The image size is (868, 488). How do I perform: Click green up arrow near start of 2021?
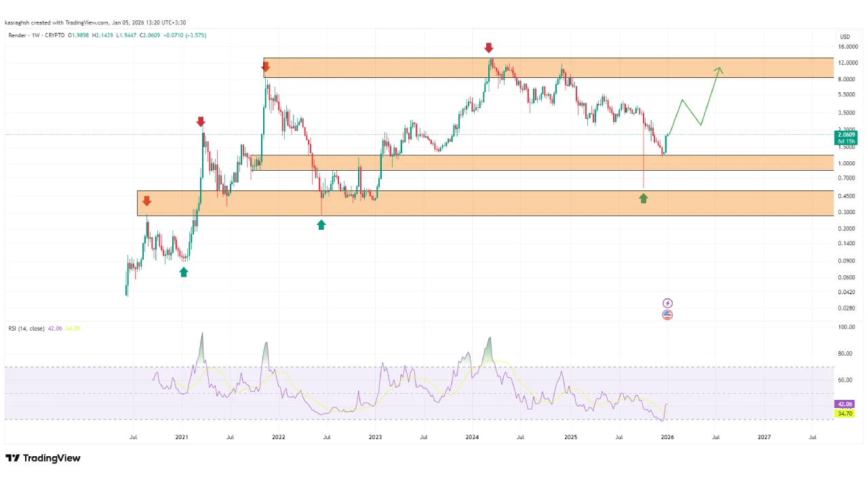pyautogui.click(x=184, y=272)
